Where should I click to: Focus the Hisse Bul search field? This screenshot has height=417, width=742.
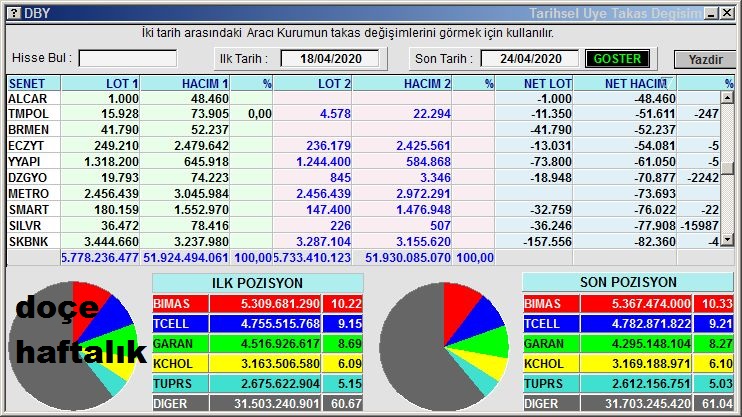pyautogui.click(x=128, y=59)
